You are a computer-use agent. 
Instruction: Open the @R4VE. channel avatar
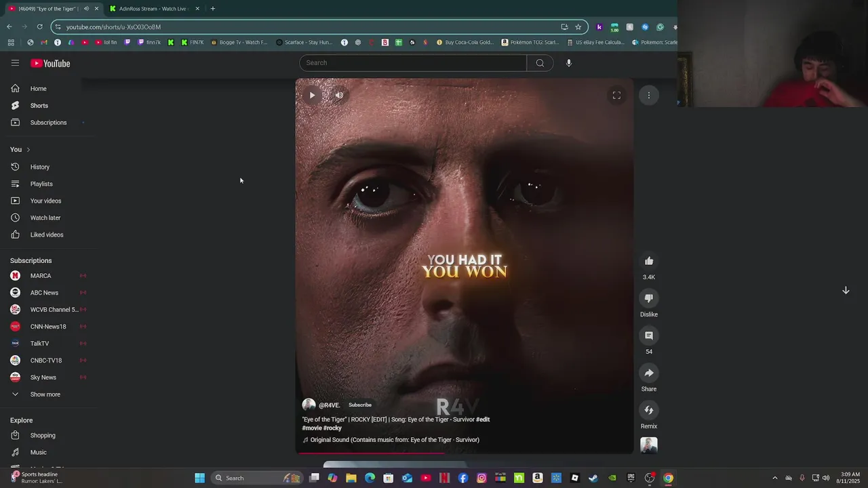coord(309,405)
